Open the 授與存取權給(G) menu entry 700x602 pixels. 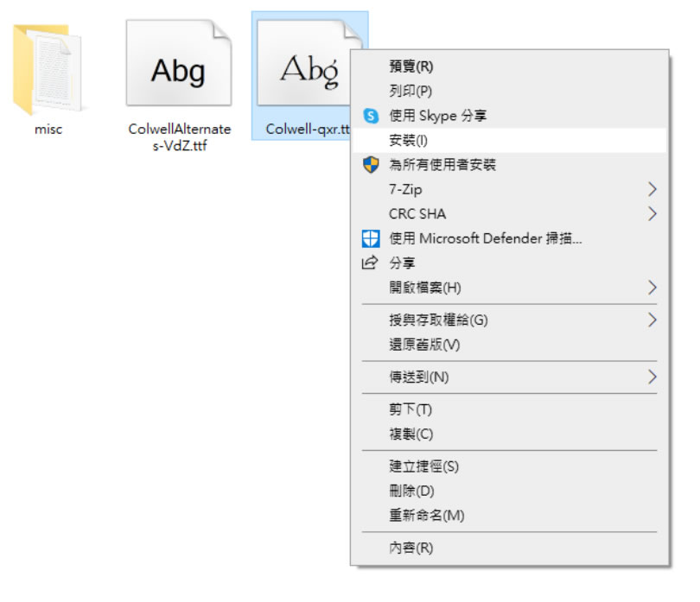pyautogui.click(x=509, y=320)
